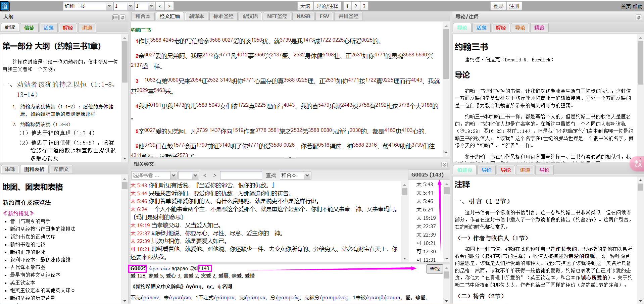Click the scripture text panel vertical scrollbar
Screen dimensions: 644x304
point(446,54)
